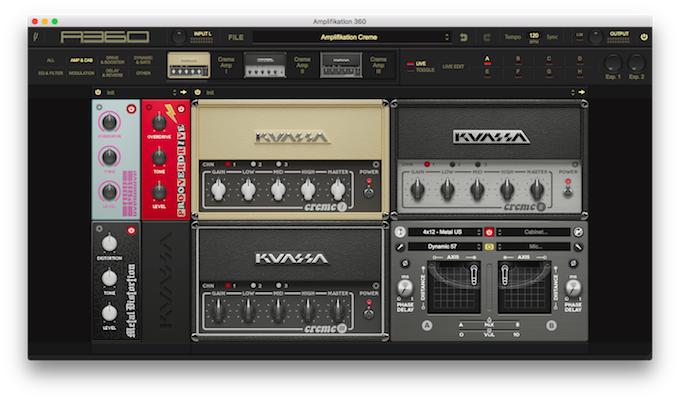Open the gear settings on Creme III amp

point(376,286)
